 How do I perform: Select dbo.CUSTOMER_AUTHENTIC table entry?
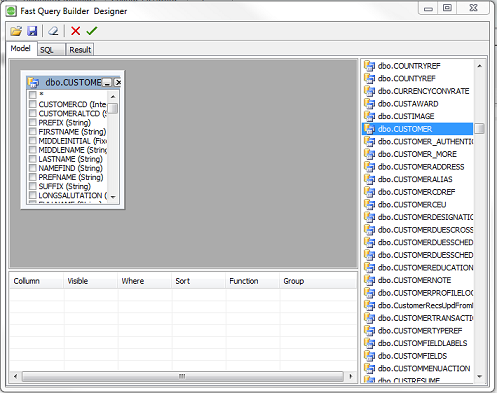[418, 142]
